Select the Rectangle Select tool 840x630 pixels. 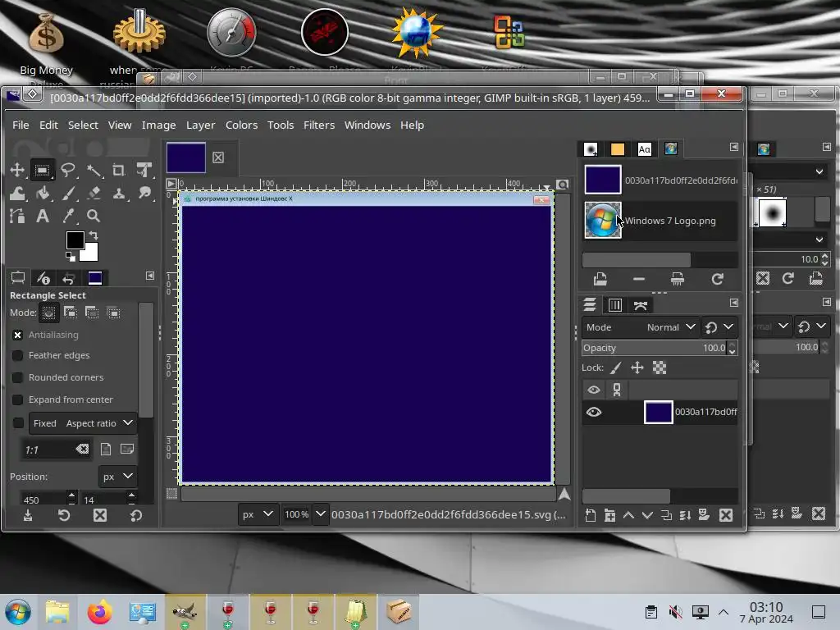[42, 171]
